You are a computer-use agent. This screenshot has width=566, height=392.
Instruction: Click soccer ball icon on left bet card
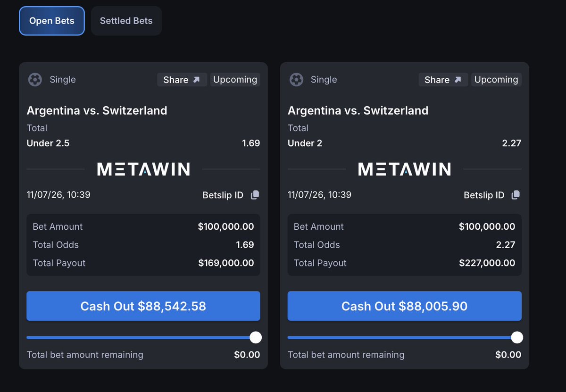[35, 79]
